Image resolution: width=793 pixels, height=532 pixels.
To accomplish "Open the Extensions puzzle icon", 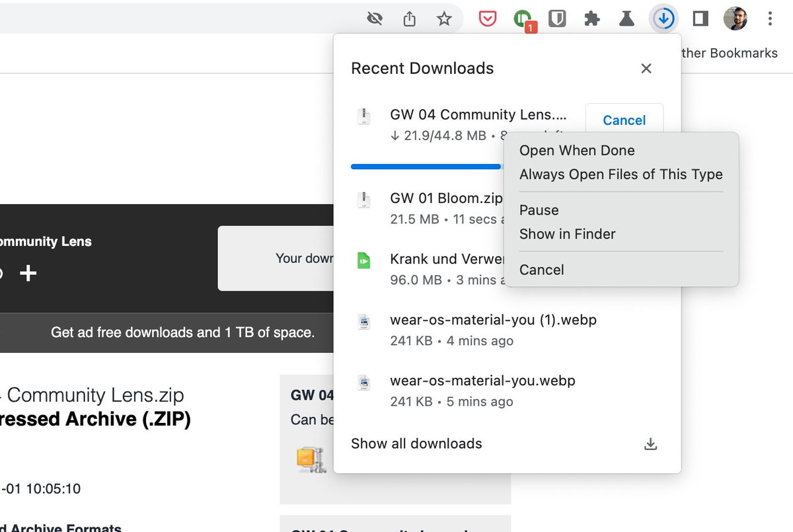I will tap(591, 19).
